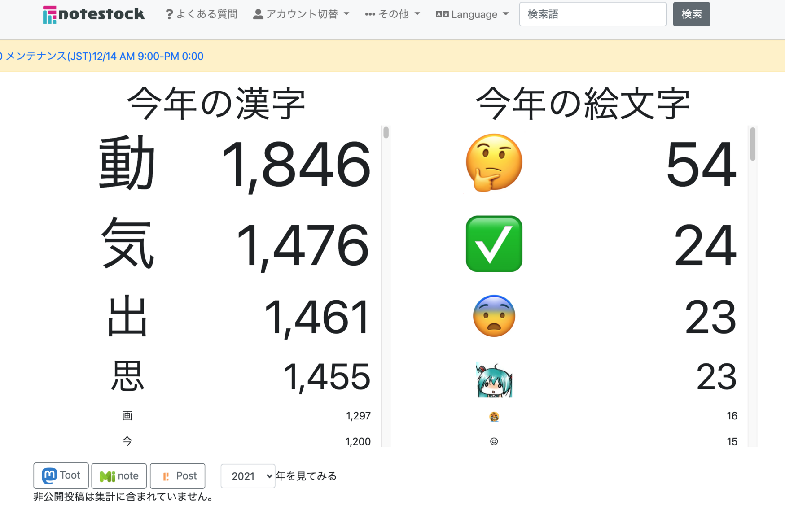
Task: Focus the 検索語 search field
Action: click(x=592, y=14)
